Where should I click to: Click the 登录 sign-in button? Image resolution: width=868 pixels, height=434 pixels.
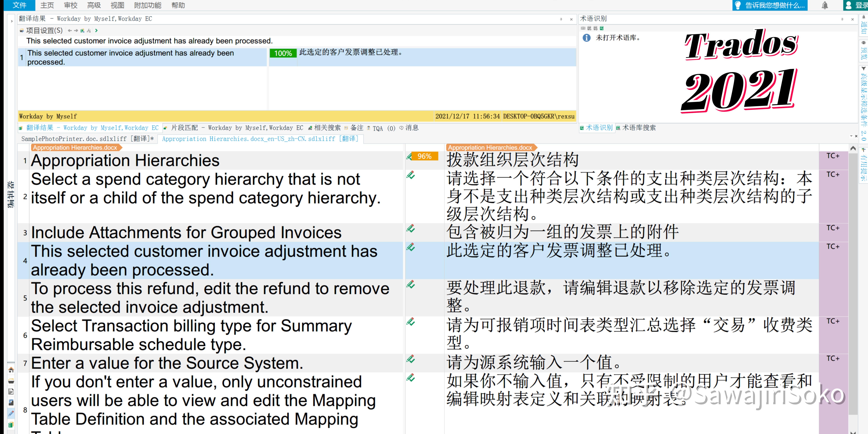click(856, 5)
